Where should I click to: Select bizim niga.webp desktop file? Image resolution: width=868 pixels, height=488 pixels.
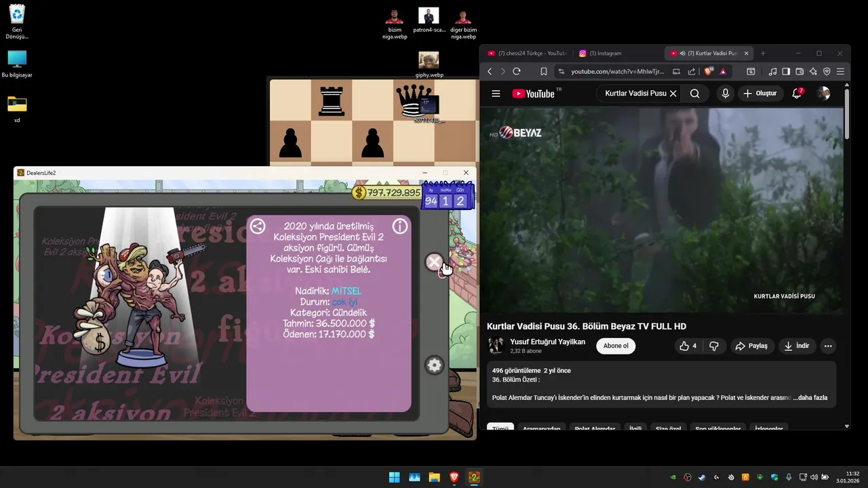[395, 24]
